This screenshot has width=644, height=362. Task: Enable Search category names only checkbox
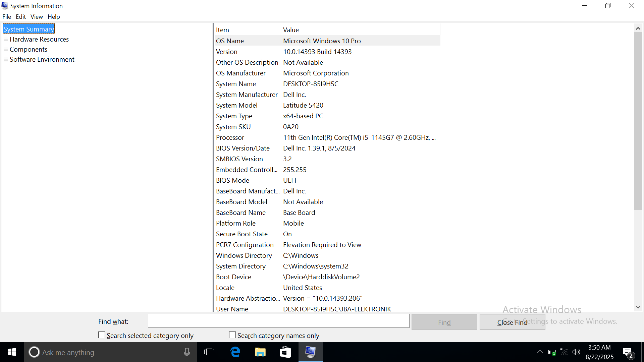(x=232, y=335)
